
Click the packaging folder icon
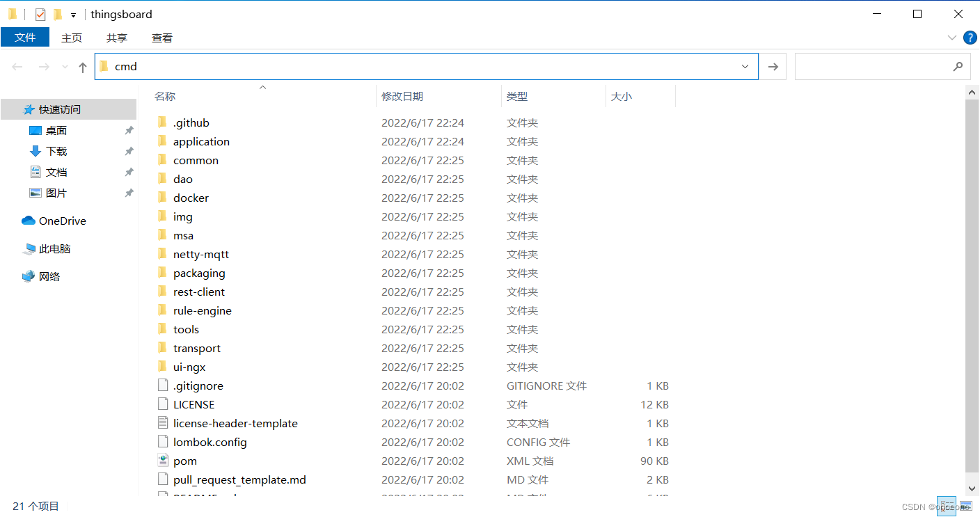pyautogui.click(x=162, y=273)
